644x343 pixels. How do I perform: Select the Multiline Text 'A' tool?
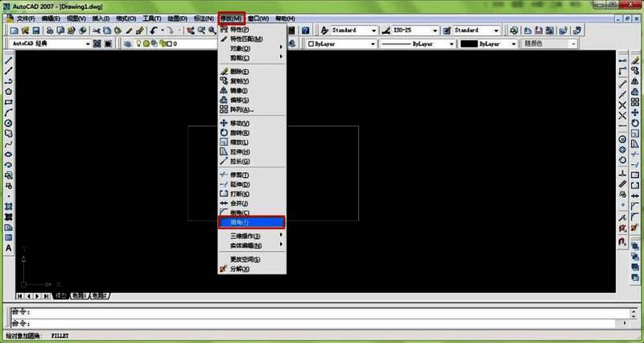8,249
